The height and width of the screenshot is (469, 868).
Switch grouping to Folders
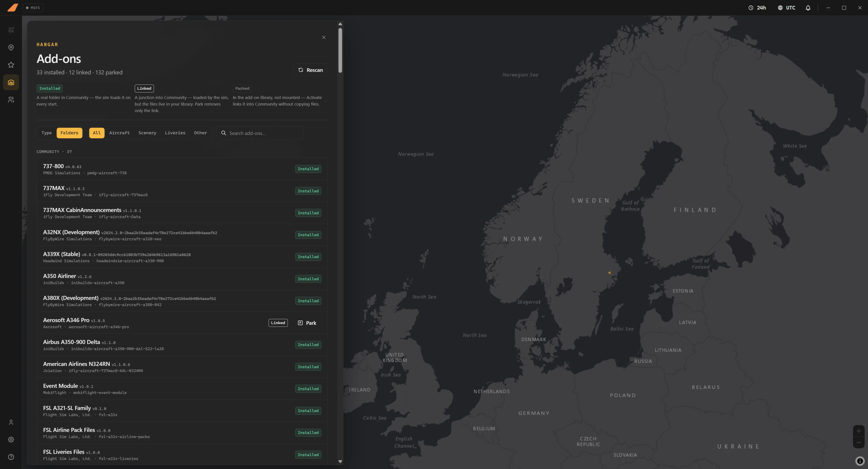pyautogui.click(x=69, y=133)
